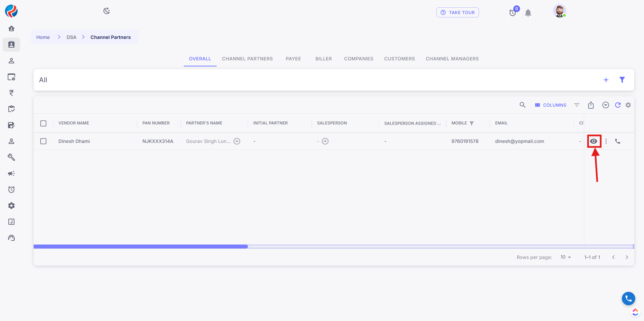Toggle dark mode moon icon
Screen dimensions: 644x321
click(x=106, y=11)
